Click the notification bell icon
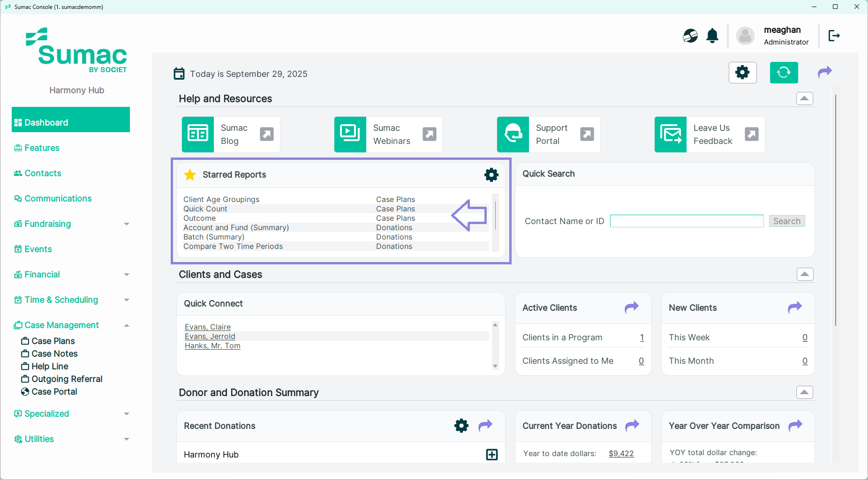The height and width of the screenshot is (480, 868). click(x=712, y=36)
